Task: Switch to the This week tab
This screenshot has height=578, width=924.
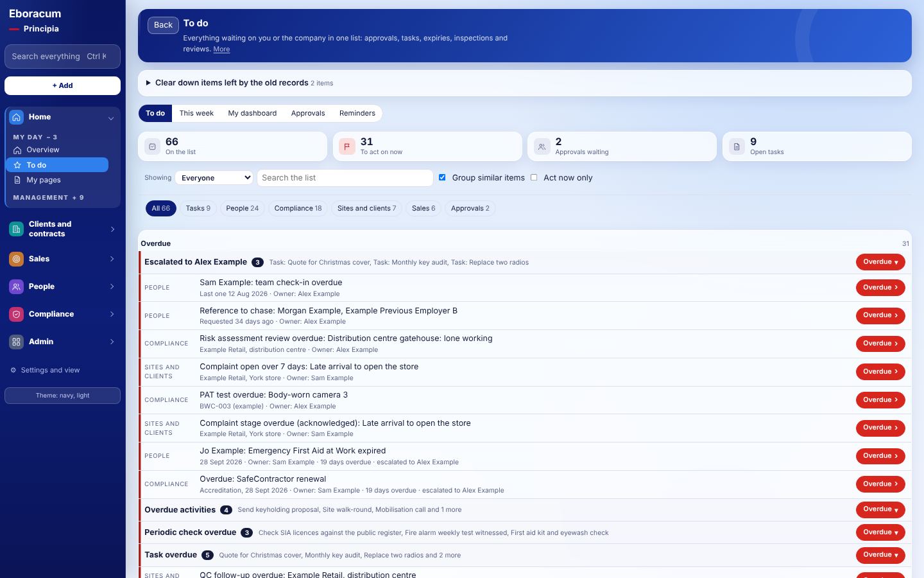Action: click(x=196, y=113)
